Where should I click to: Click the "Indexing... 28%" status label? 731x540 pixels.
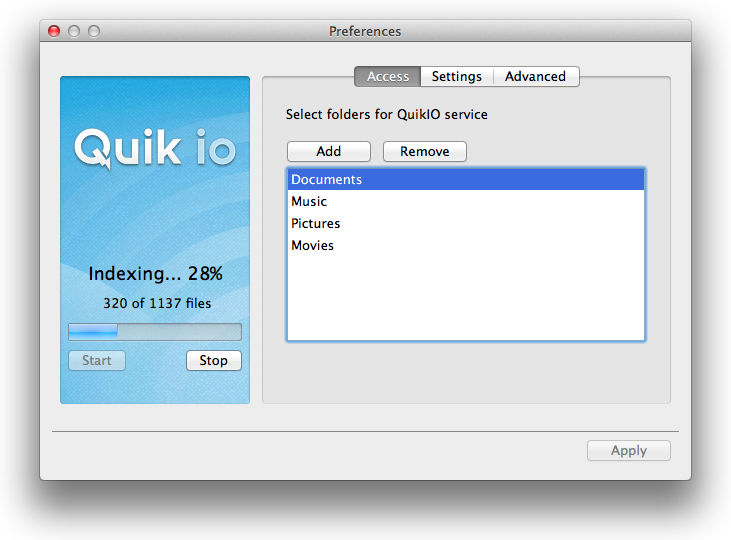pyautogui.click(x=156, y=274)
